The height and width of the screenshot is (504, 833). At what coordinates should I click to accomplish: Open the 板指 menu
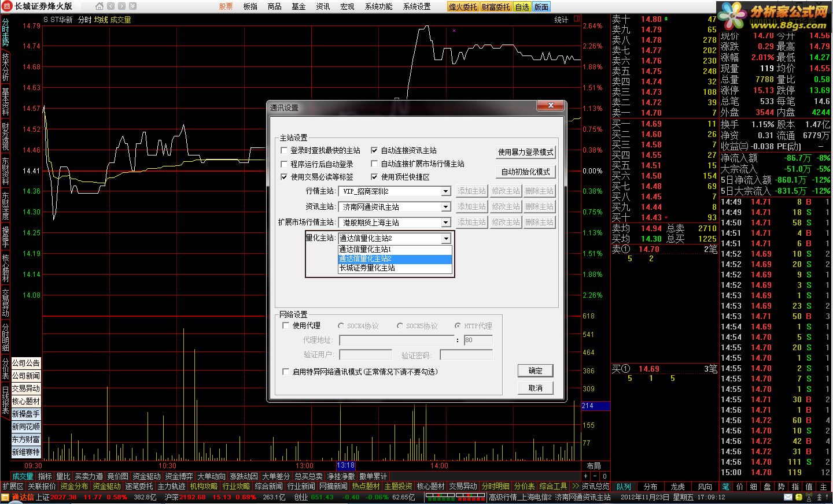pos(250,6)
